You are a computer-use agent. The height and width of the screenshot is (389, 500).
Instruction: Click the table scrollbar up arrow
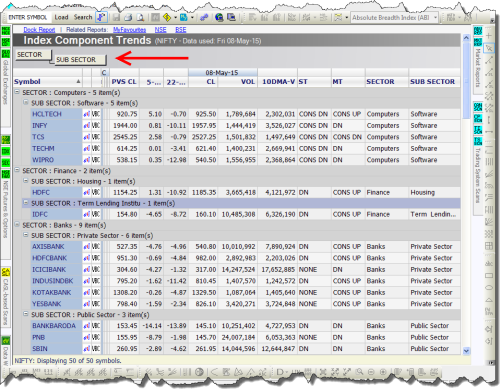466,38
